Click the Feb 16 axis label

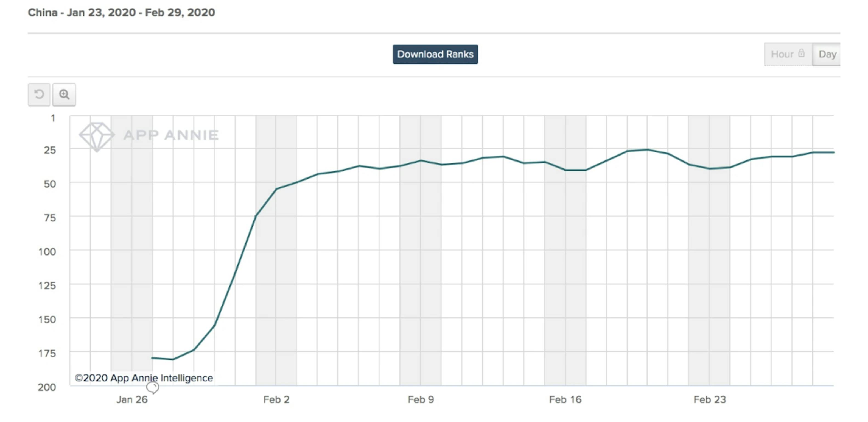coord(565,400)
